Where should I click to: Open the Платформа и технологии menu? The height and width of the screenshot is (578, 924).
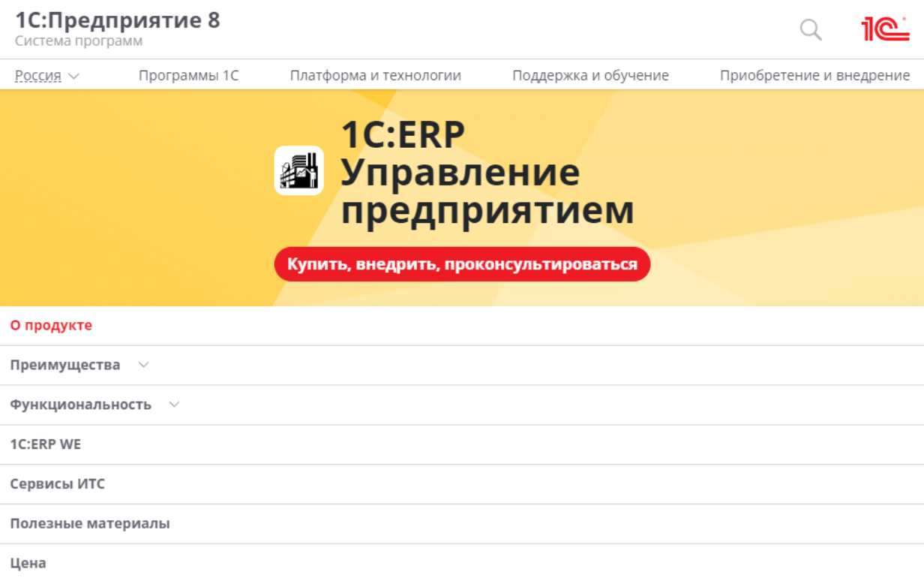(x=375, y=76)
